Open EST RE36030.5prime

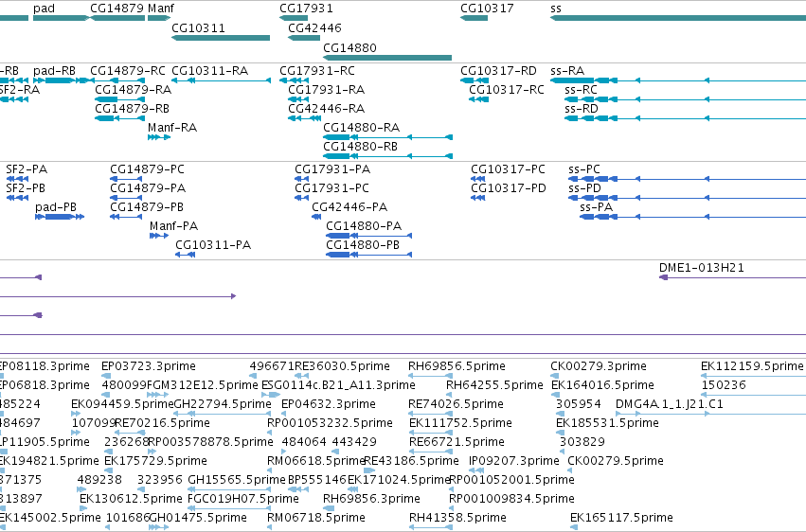coord(342,366)
